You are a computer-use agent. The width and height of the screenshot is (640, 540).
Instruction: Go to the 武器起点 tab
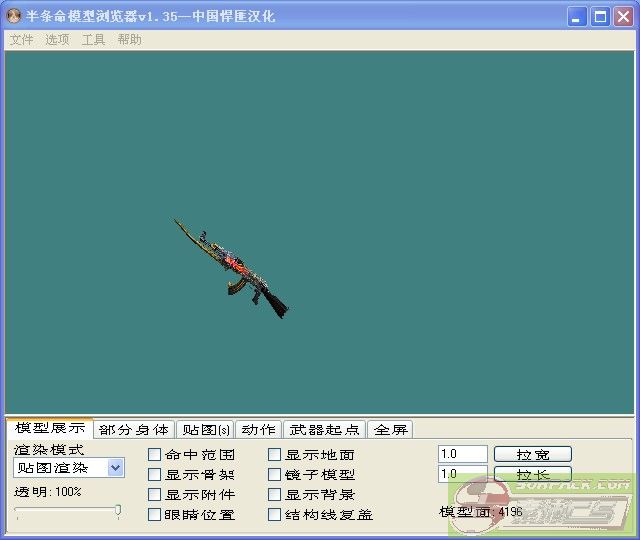coord(324,430)
